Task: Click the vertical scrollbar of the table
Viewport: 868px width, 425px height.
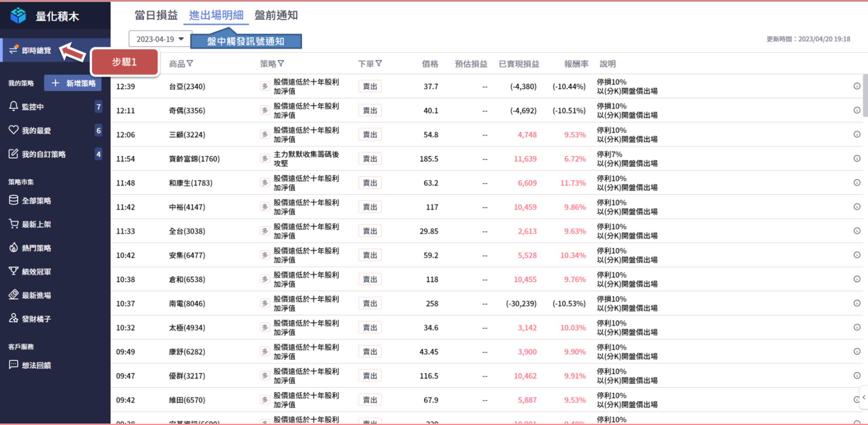Action: coord(865,96)
